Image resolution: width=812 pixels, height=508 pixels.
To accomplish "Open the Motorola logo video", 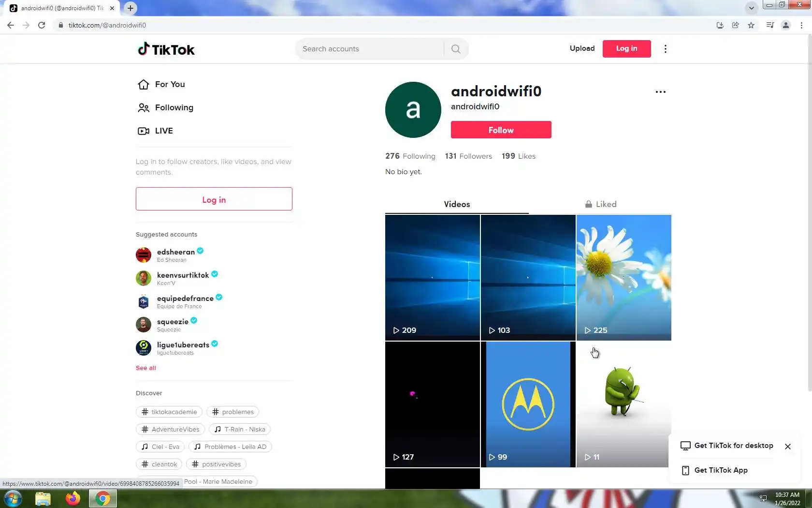I will tap(528, 404).
